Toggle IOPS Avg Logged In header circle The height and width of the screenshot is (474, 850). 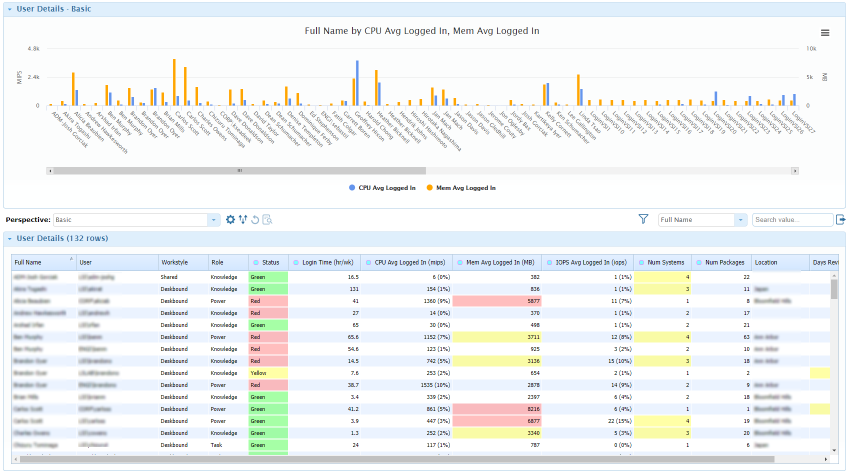point(549,262)
